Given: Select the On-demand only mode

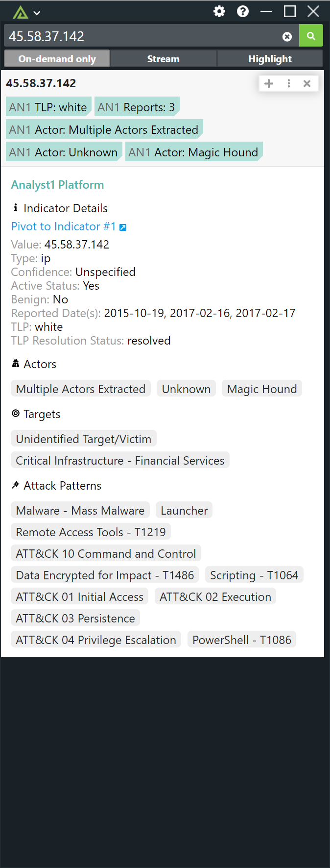Looking at the screenshot, I should (57, 59).
